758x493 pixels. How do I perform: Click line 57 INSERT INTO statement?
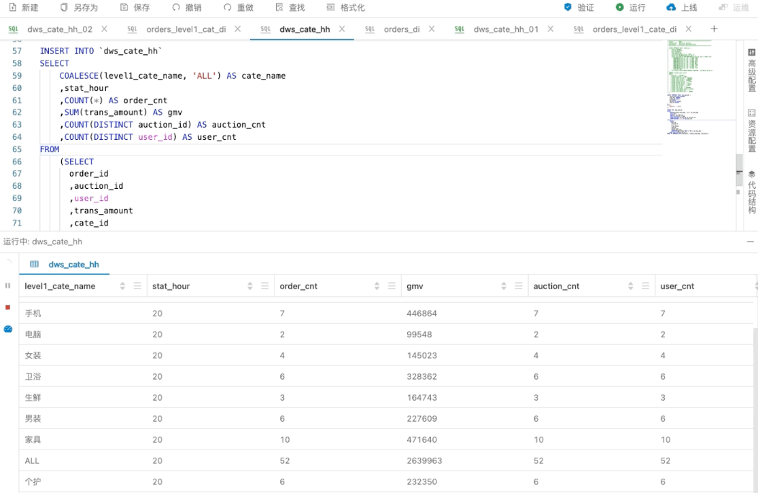[x=101, y=51]
